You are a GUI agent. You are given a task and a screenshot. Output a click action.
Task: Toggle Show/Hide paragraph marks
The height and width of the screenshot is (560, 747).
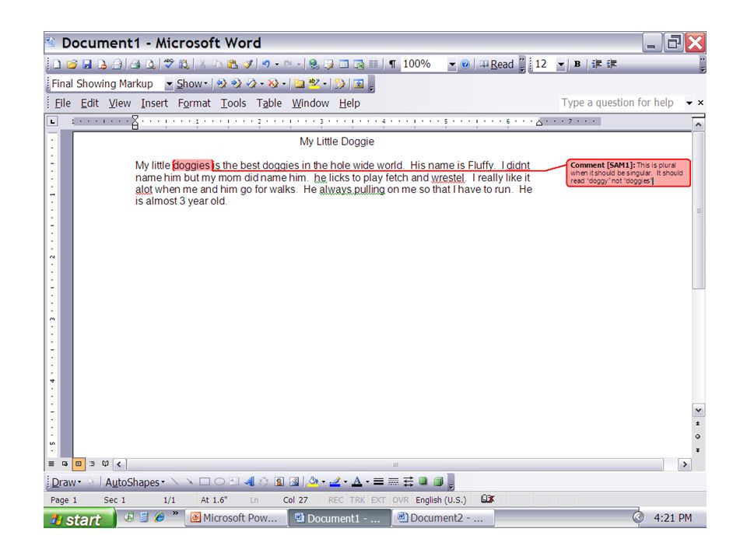pyautogui.click(x=392, y=65)
